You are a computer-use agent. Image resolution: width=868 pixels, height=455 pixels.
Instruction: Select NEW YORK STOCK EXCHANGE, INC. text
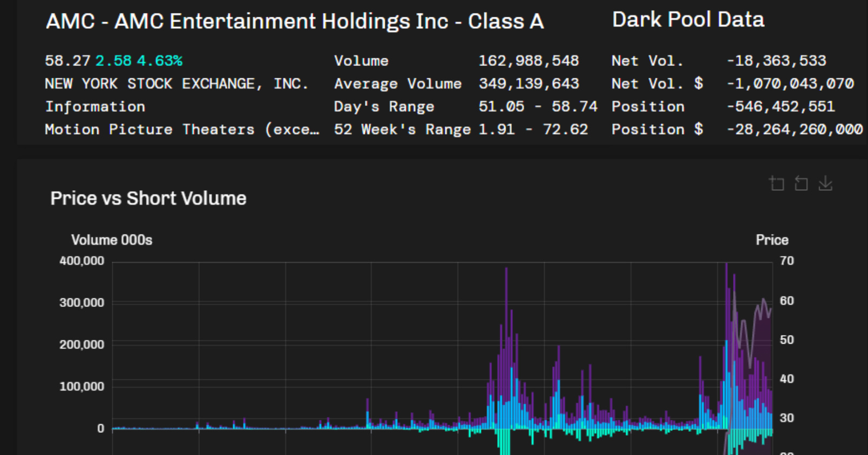coord(177,84)
